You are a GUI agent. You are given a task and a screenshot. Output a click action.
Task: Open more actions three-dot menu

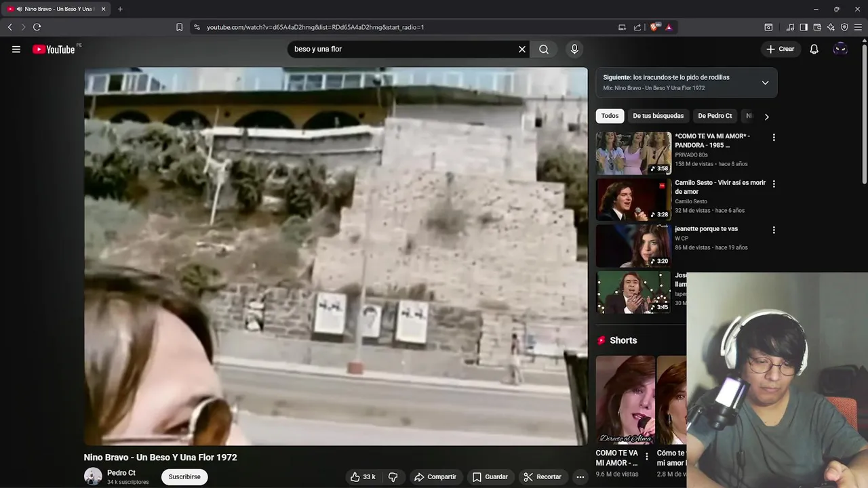pyautogui.click(x=580, y=476)
